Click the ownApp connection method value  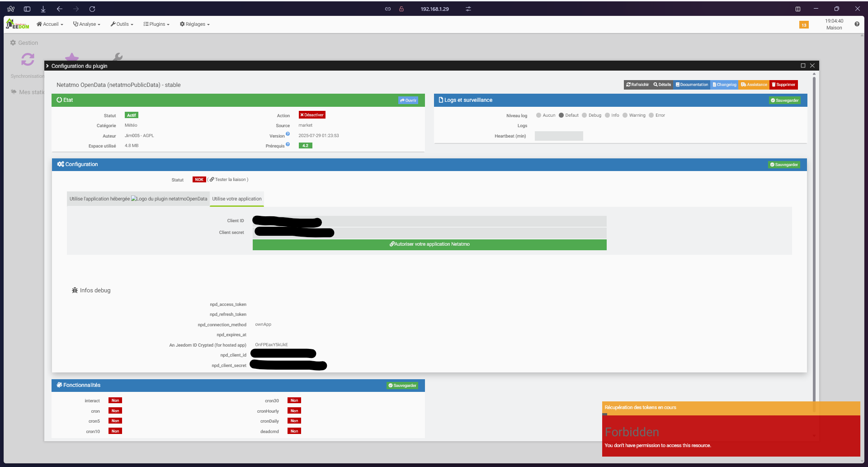coord(263,324)
